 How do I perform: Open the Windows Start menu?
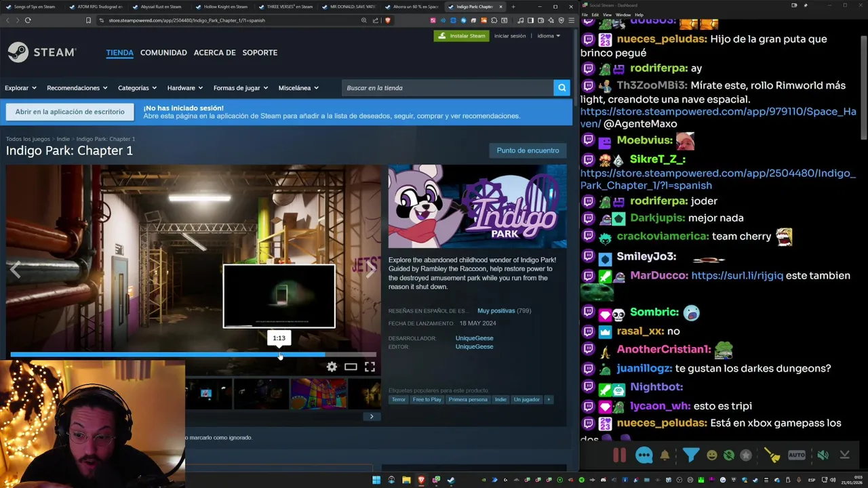pyautogui.click(x=376, y=480)
